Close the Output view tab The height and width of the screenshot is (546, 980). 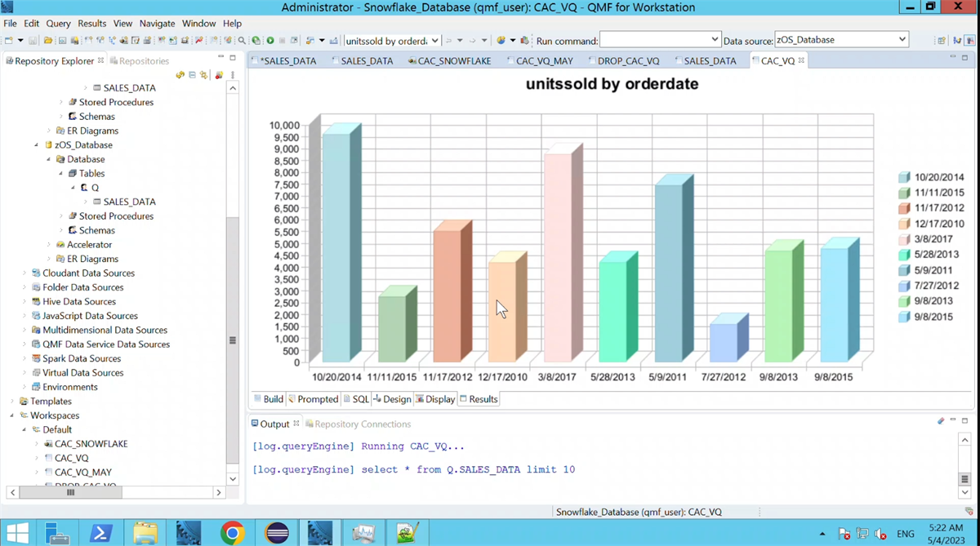coord(296,424)
